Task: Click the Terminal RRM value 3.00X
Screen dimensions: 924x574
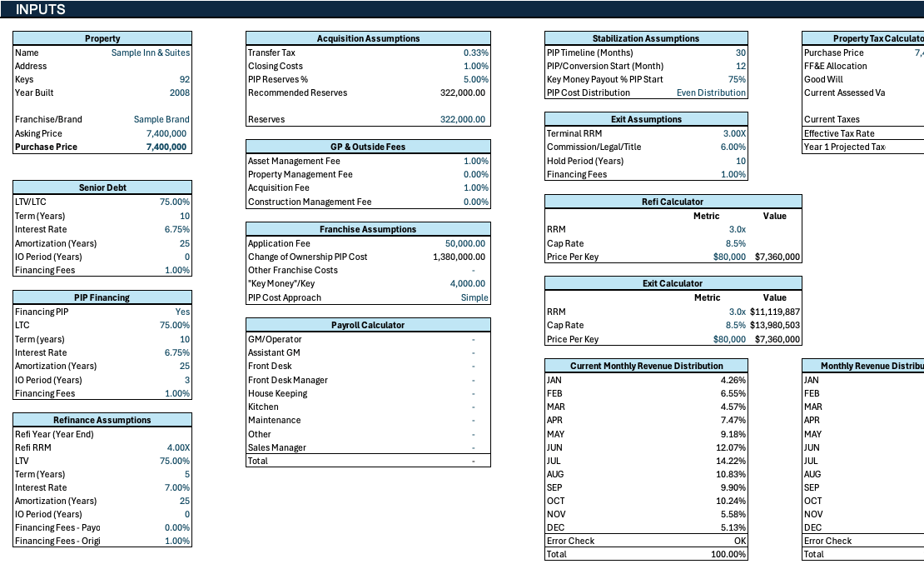Action: tap(734, 133)
